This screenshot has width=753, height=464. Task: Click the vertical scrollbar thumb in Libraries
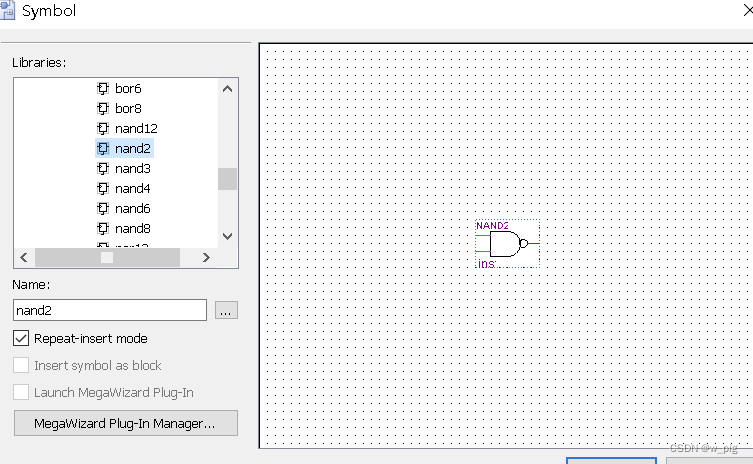228,179
